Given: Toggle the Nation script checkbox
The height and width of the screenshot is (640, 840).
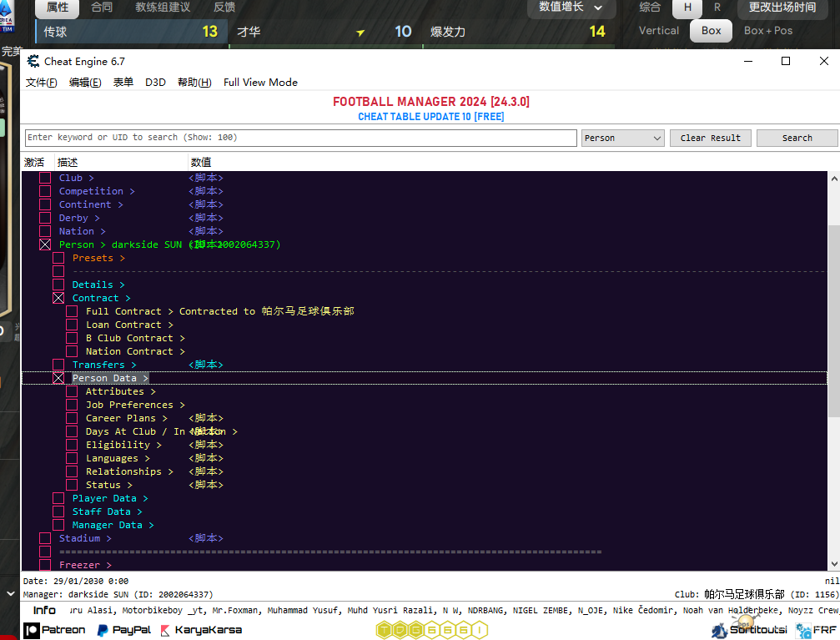Looking at the screenshot, I should [x=45, y=232].
